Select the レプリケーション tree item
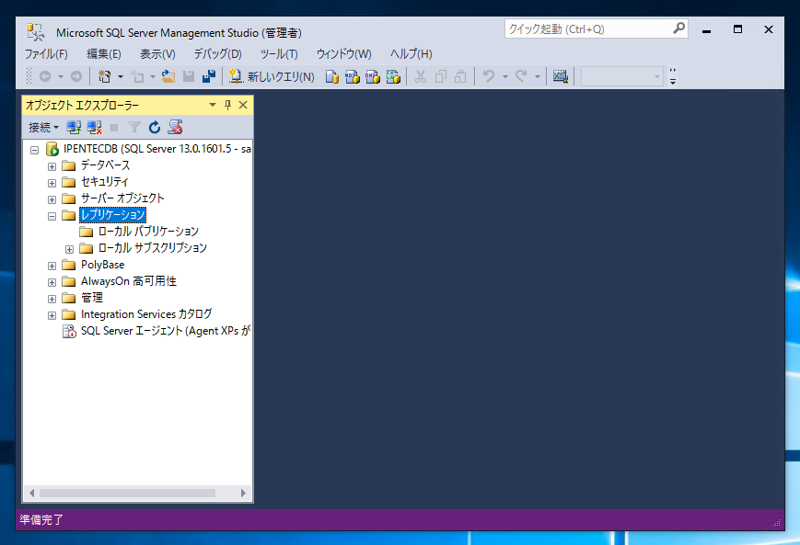Screen dimensions: 800x545 pyautogui.click(x=113, y=215)
